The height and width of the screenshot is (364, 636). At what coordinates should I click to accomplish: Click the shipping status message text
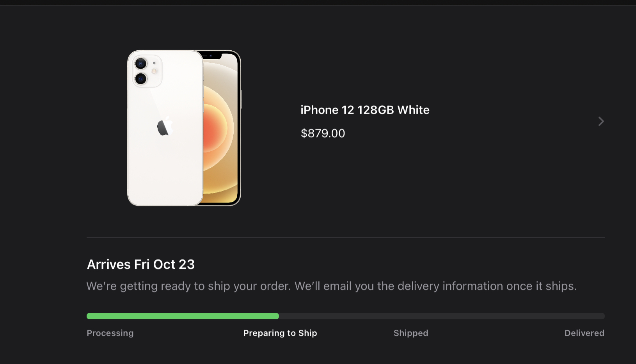[331, 286]
